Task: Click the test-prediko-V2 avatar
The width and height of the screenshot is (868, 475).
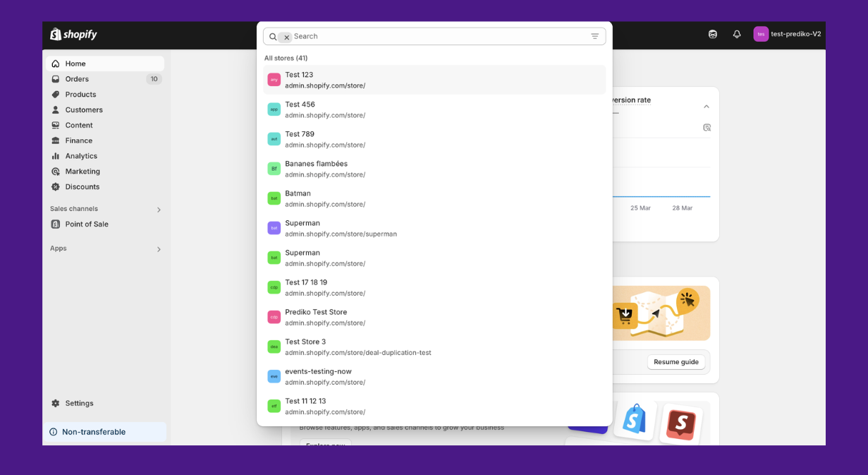Action: [x=761, y=34]
